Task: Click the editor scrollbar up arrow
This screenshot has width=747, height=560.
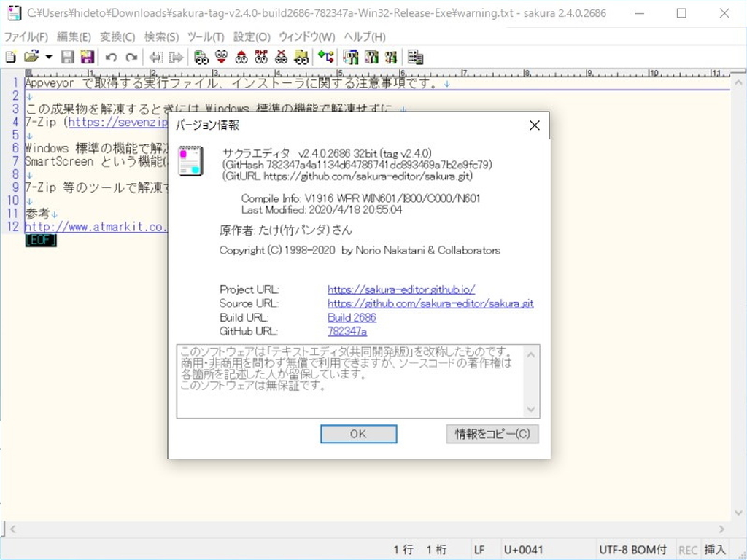Action: click(738, 82)
